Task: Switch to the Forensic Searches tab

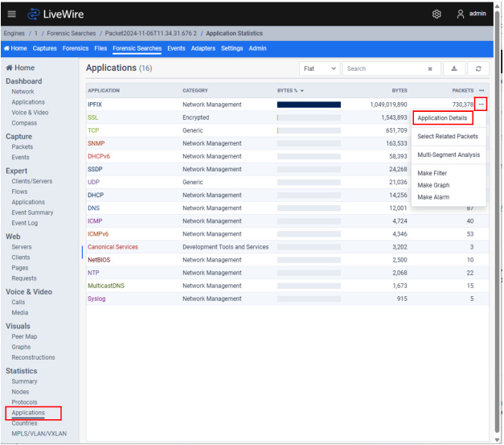Action: (137, 48)
